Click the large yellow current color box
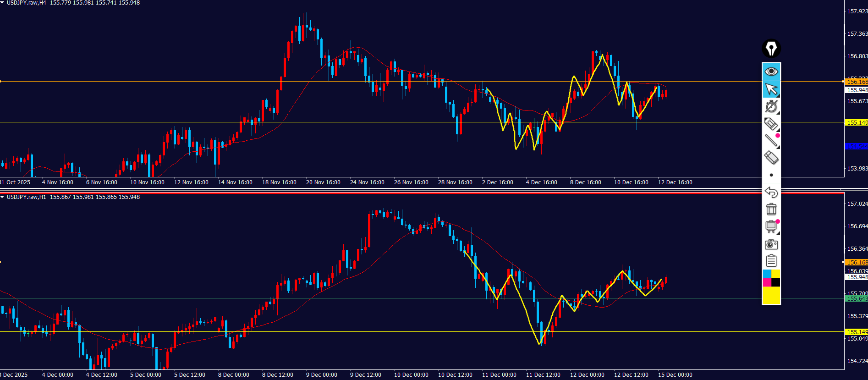 point(771,296)
